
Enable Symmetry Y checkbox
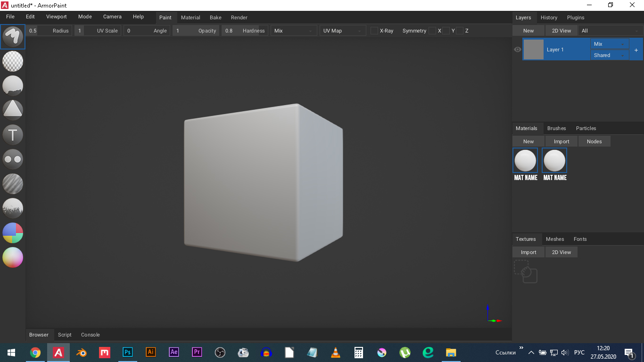pyautogui.click(x=446, y=31)
